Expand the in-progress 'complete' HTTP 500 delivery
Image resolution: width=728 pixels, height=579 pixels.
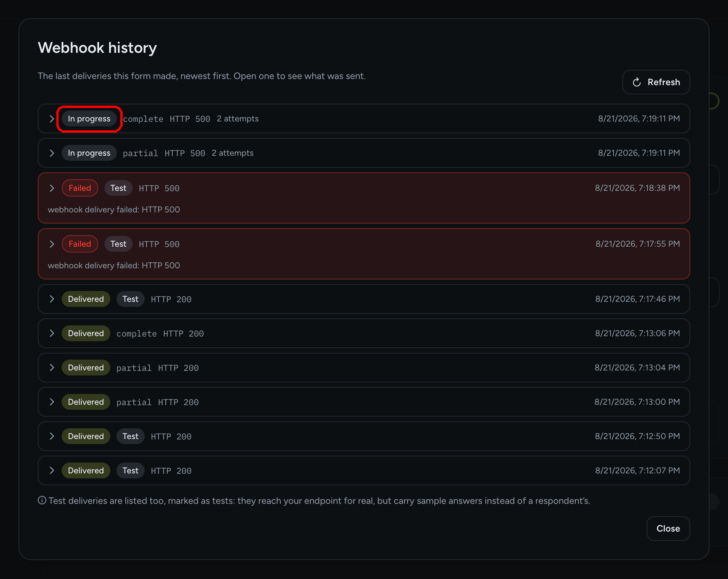coord(52,119)
